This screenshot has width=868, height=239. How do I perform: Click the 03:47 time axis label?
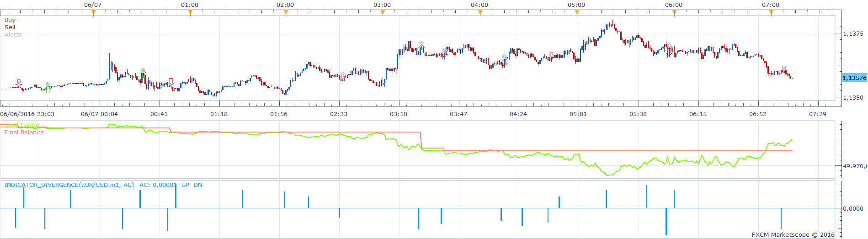click(x=458, y=114)
